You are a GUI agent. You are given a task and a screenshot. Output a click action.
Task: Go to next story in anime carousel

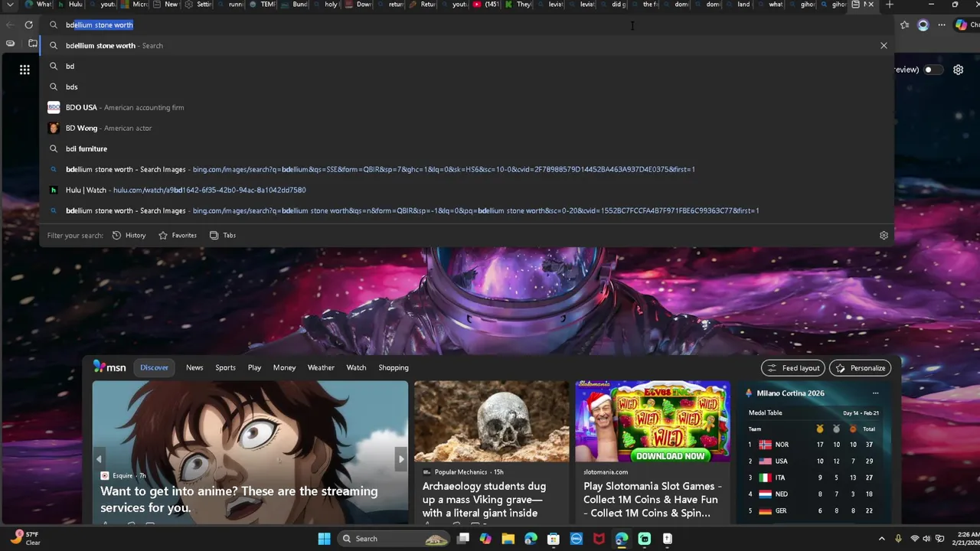[401, 459]
